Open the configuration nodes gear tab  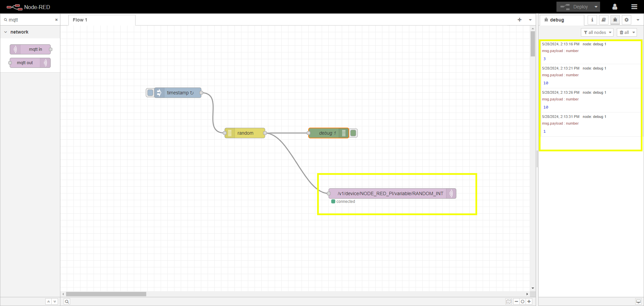click(x=626, y=20)
